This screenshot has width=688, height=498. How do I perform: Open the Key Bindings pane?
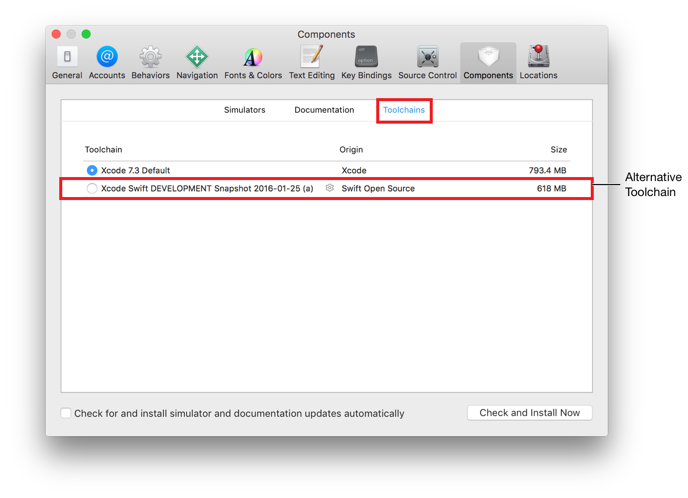click(x=366, y=63)
